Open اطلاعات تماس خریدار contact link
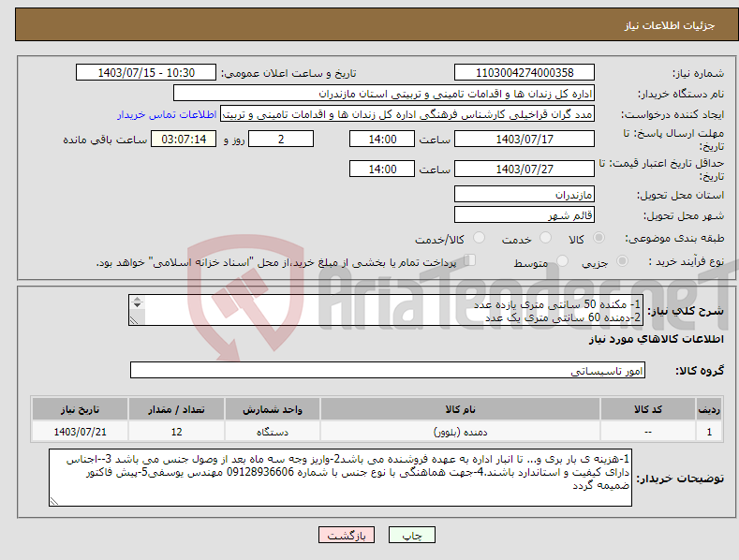Image resolution: width=739 pixels, height=560 pixels. click(x=167, y=114)
